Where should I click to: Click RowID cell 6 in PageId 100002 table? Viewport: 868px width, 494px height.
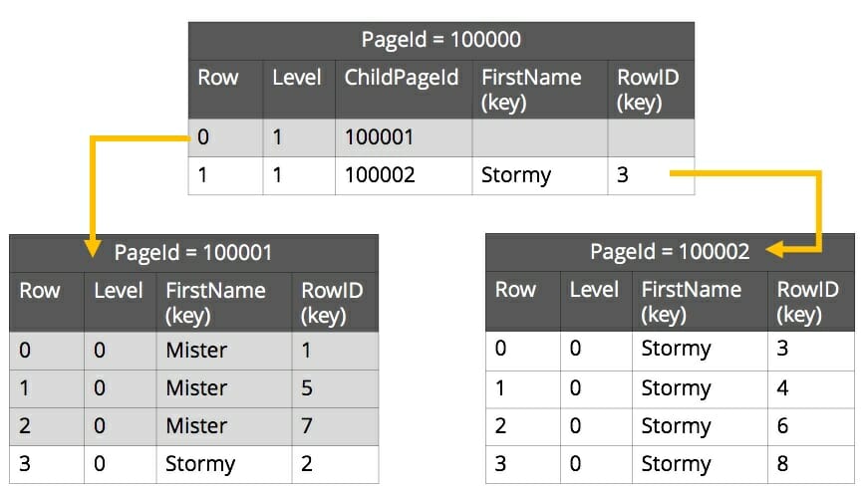[x=783, y=426]
